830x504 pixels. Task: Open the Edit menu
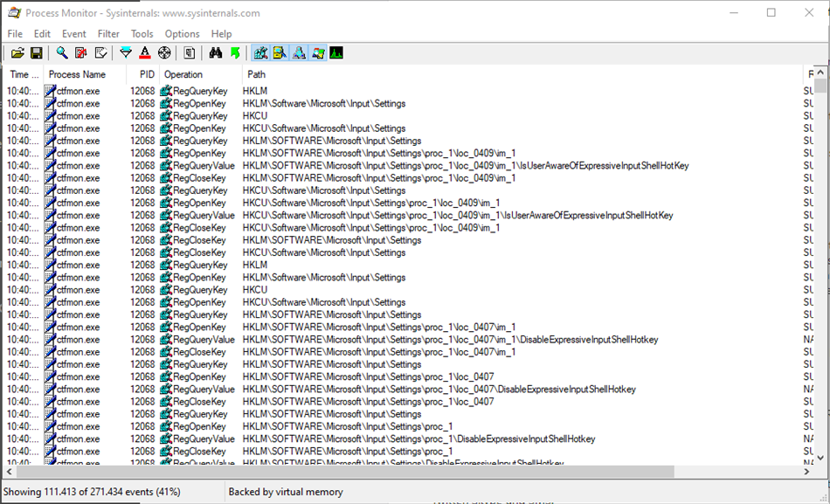point(42,34)
